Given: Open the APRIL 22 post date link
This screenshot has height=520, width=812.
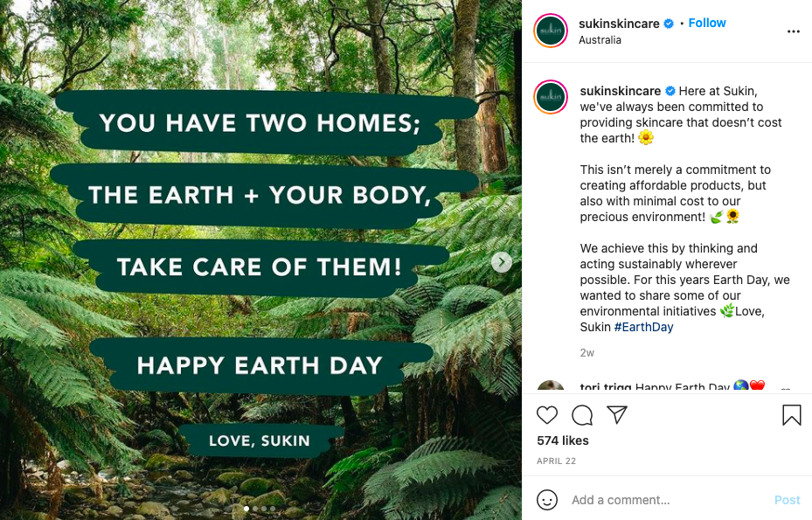Looking at the screenshot, I should click(556, 461).
